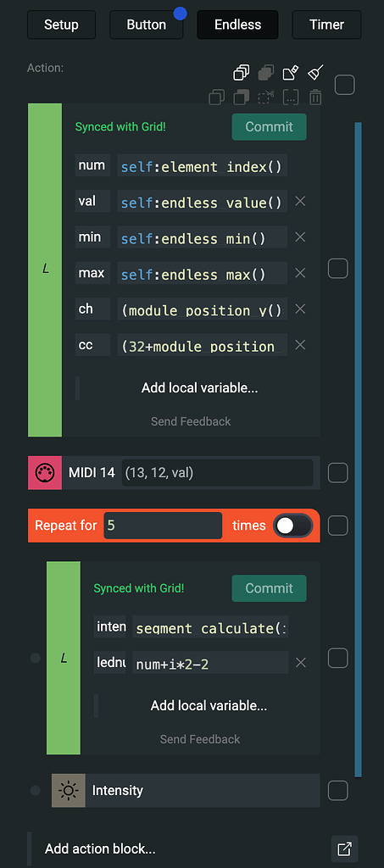384x868 pixels.
Task: Switch to the Button event tab
Action: tap(146, 25)
